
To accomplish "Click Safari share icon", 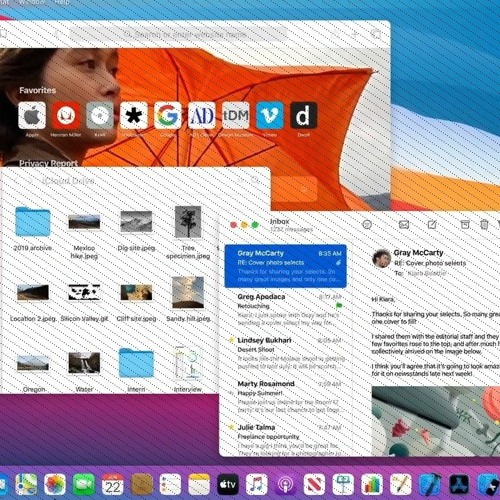I will coord(335,34).
